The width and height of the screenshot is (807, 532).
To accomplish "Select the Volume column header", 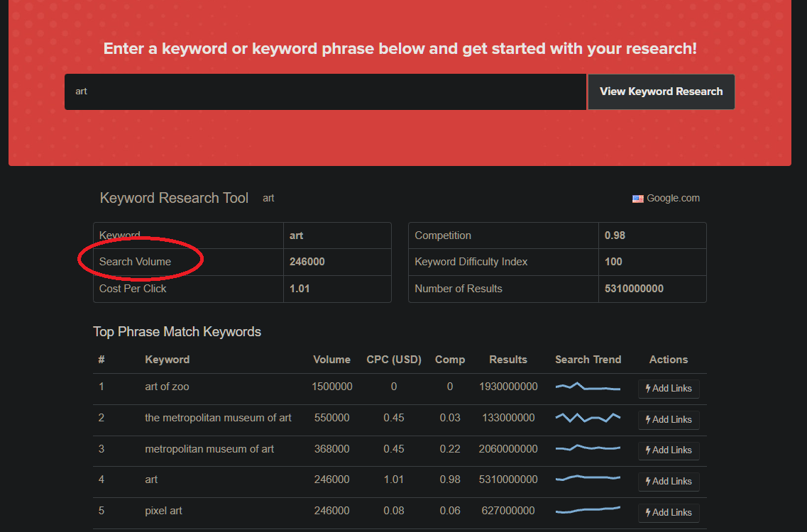I will tap(332, 360).
